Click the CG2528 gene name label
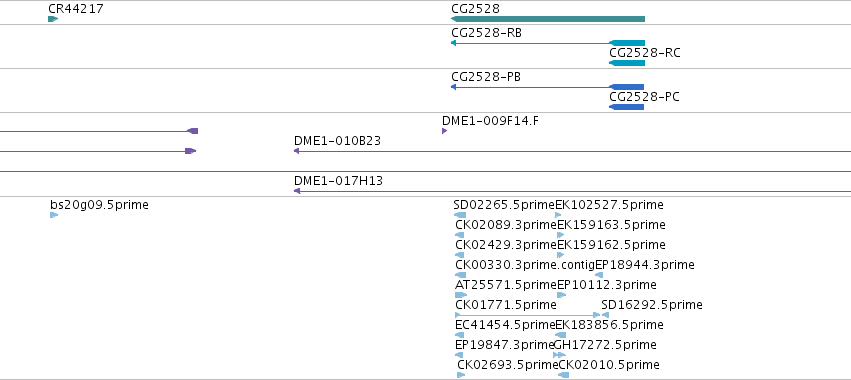The image size is (851, 380). pos(475,9)
